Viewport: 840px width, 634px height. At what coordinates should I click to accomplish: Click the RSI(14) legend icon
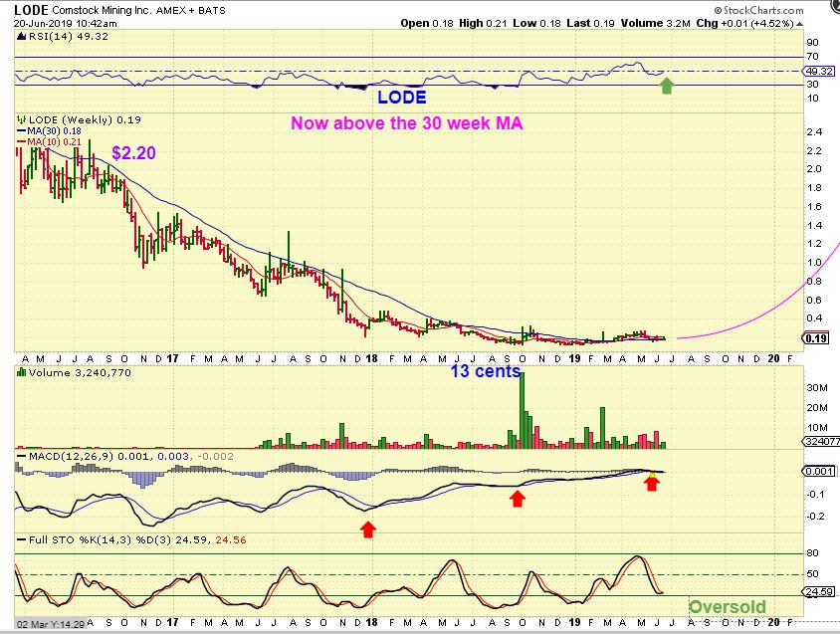(x=21, y=37)
